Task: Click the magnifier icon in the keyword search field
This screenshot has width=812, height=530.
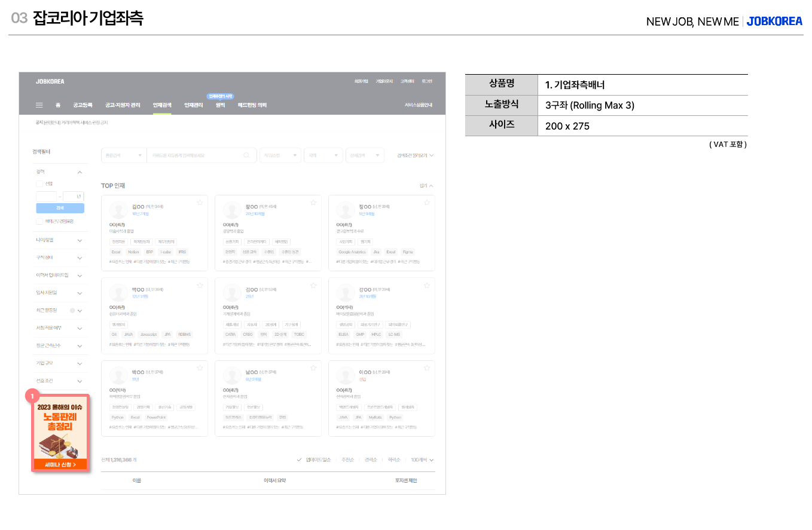Action: (x=246, y=155)
